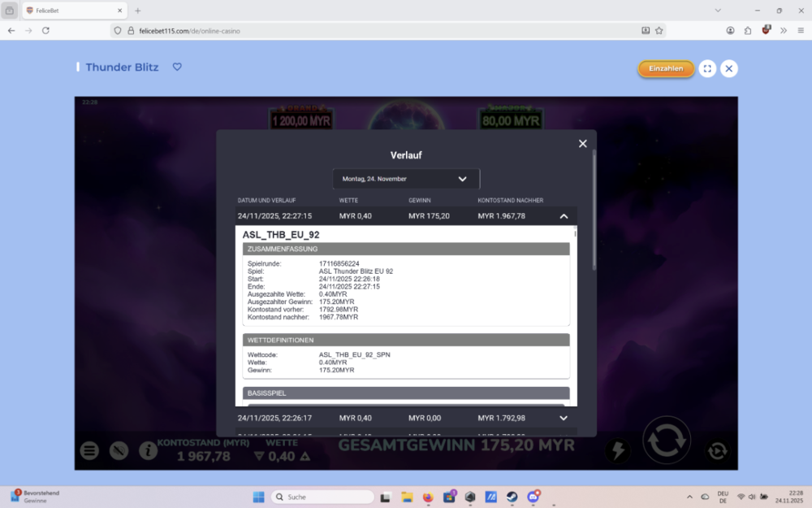The image size is (812, 508).
Task: Open a new browser tab
Action: [137, 11]
